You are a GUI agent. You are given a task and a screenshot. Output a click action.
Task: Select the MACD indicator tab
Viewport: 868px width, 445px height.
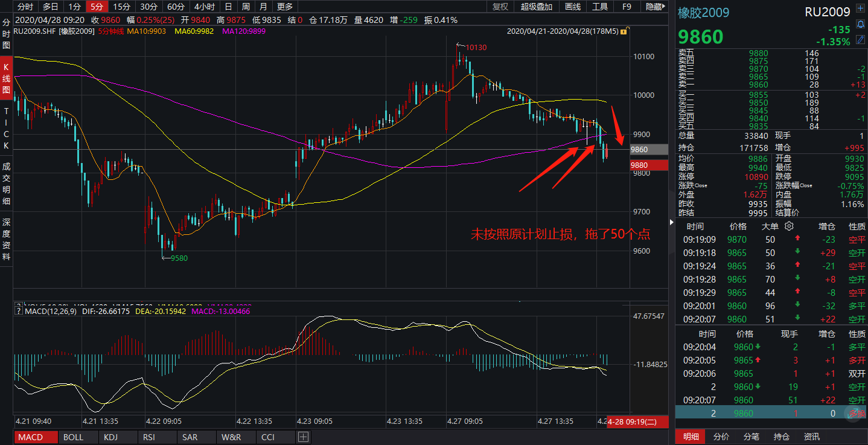click(x=36, y=437)
